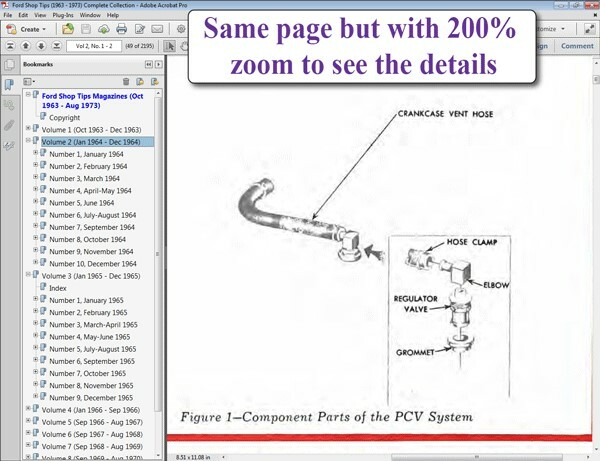Open the Comment pane button
This screenshot has width=600, height=461.
pos(577,46)
